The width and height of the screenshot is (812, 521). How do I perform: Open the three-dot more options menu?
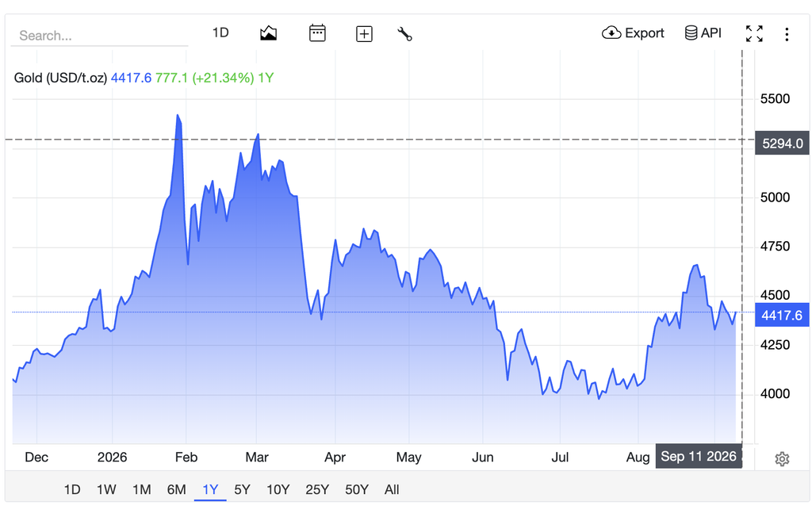[x=787, y=34]
